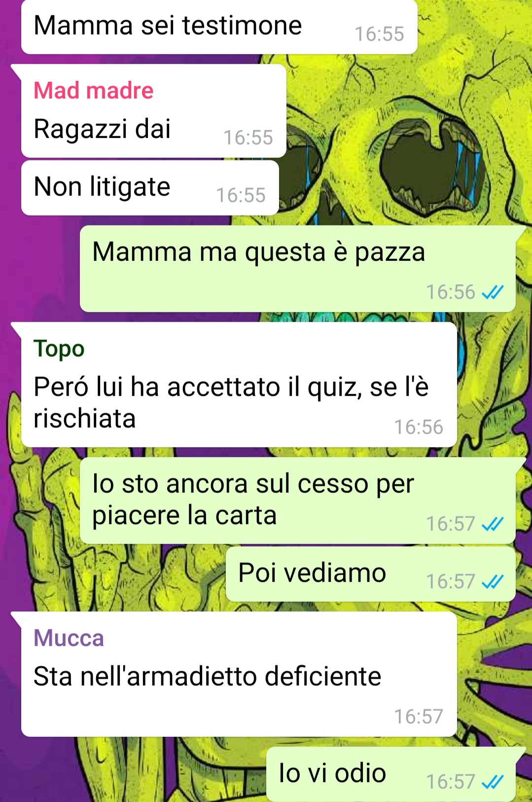
Task: Open the 'Mucca' sender name
Action: click(69, 638)
